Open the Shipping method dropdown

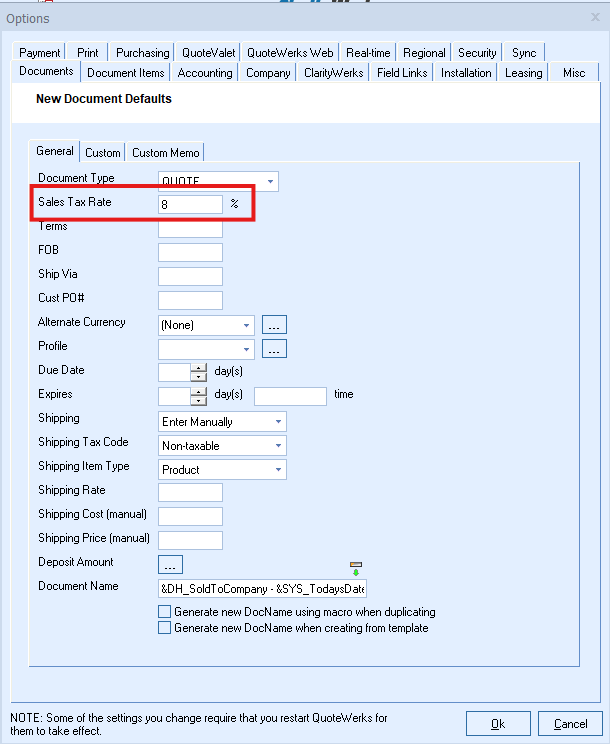pyautogui.click(x=278, y=422)
